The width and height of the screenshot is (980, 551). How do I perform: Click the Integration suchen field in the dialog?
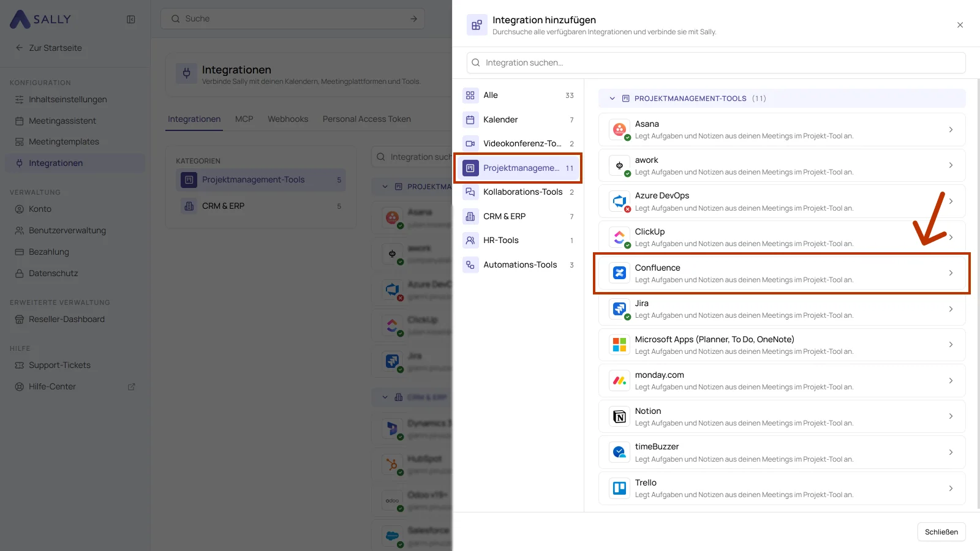tap(716, 62)
